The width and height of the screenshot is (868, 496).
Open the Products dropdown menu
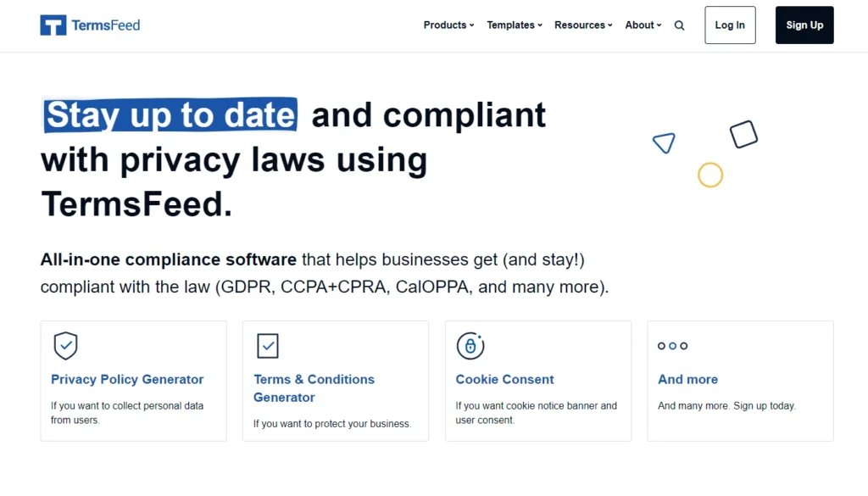click(448, 25)
